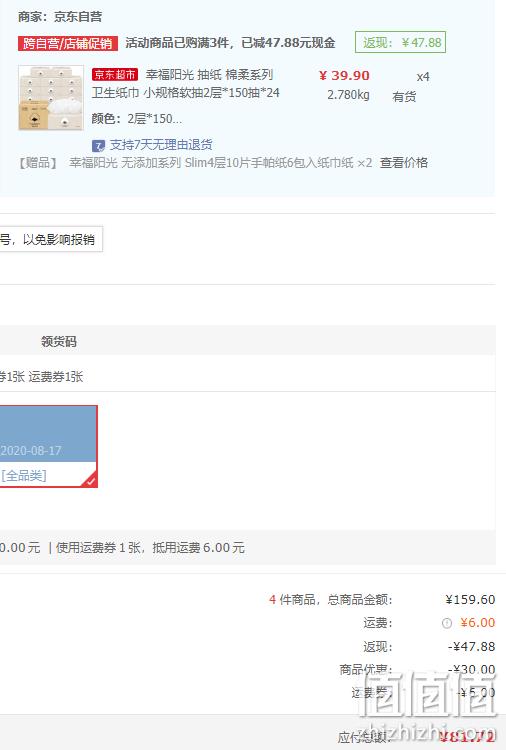Click 查看价格 for the gift item
Screen dimensions: 506x750
404,163
